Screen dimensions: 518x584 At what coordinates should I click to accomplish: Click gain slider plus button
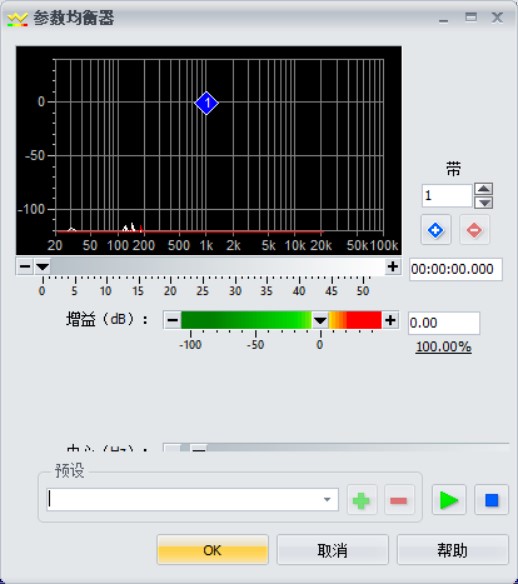[390, 320]
